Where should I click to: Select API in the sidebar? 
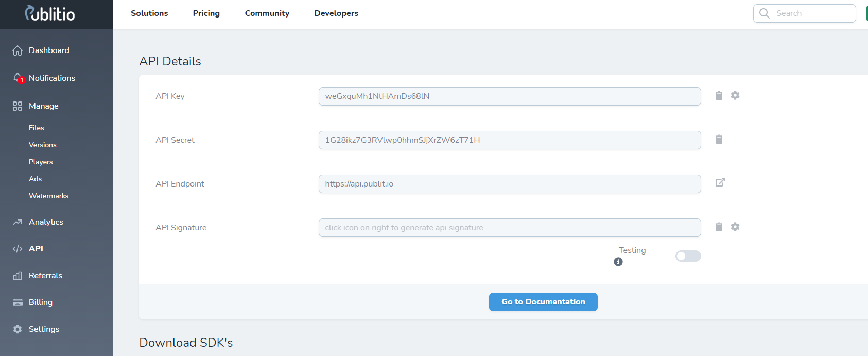coord(36,249)
